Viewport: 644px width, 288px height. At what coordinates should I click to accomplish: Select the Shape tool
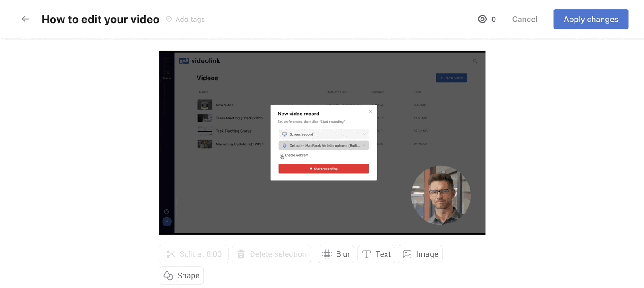(181, 275)
